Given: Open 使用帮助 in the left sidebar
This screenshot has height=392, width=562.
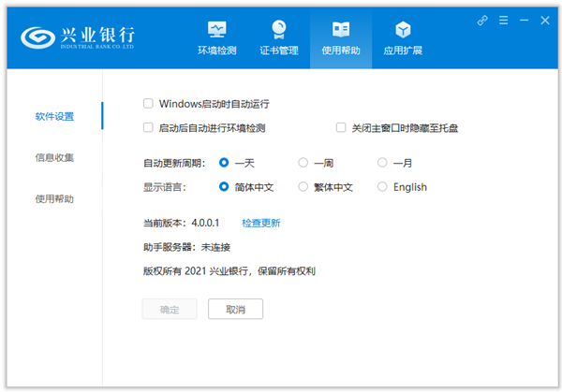Looking at the screenshot, I should [x=54, y=198].
